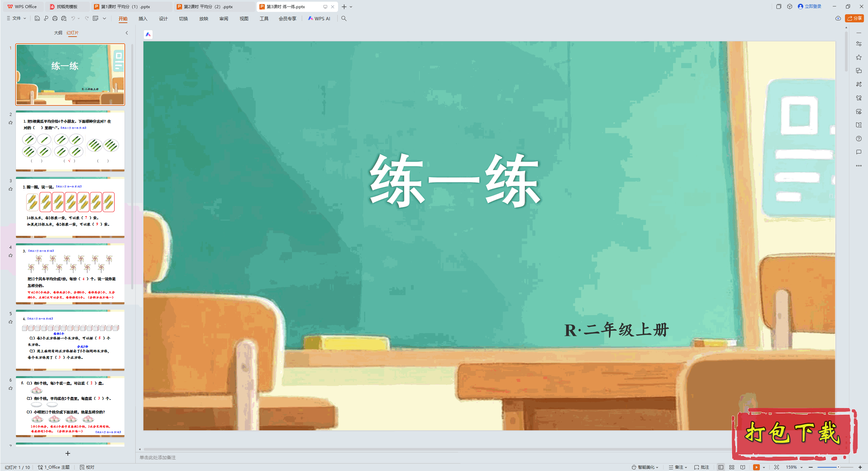Open the 插入 ribbon tab
This screenshot has width=868, height=471.
click(143, 18)
